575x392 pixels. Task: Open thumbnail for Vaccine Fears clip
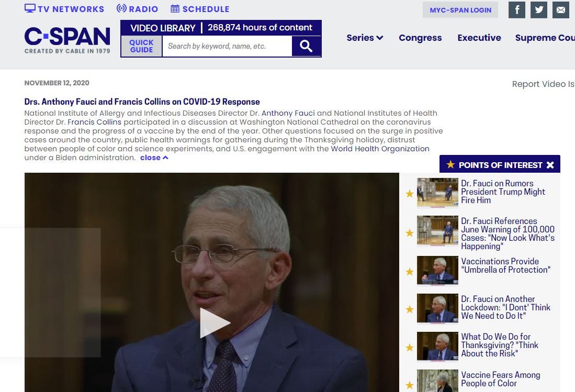pos(437,380)
